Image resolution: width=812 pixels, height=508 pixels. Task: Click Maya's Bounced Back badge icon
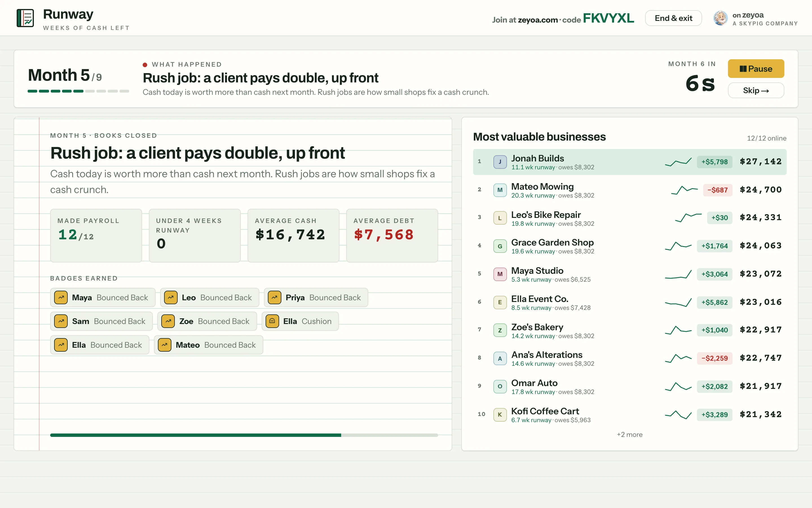click(x=61, y=298)
